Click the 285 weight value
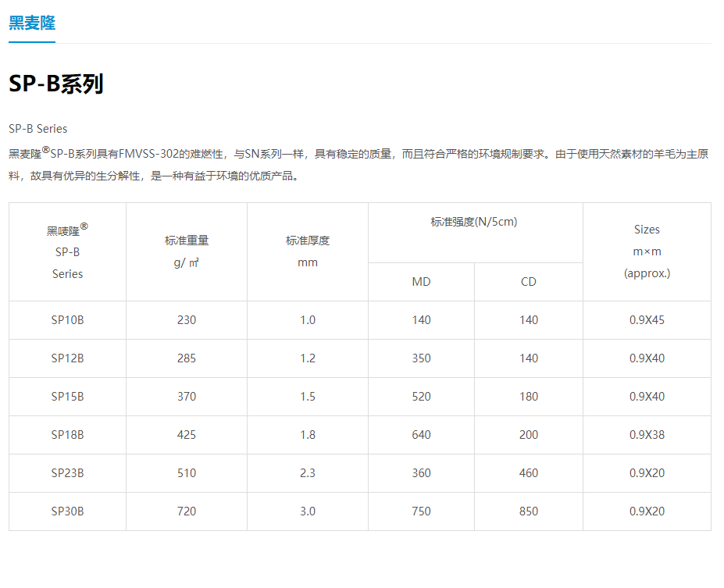The width and height of the screenshot is (724, 588). [187, 358]
